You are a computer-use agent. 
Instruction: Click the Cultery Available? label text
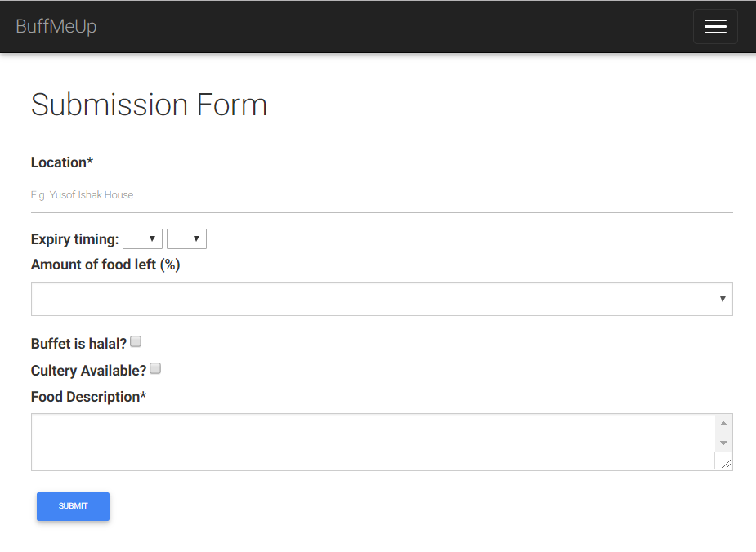pos(88,371)
